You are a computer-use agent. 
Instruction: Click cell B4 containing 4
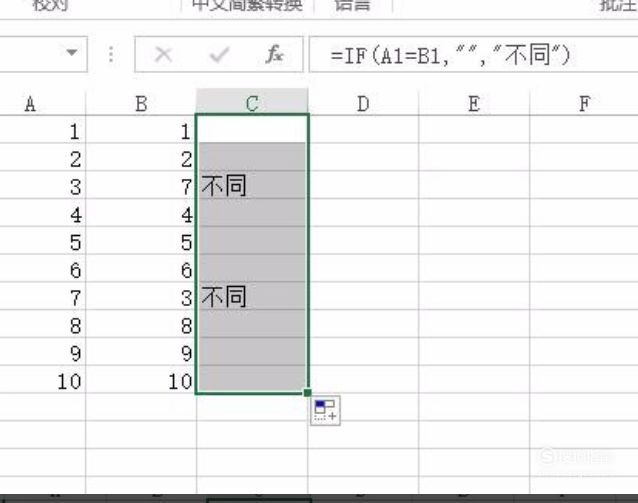[x=141, y=213]
